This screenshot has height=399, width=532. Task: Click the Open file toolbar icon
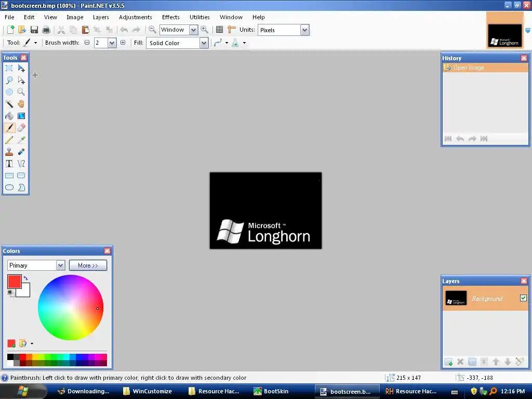[22, 30]
